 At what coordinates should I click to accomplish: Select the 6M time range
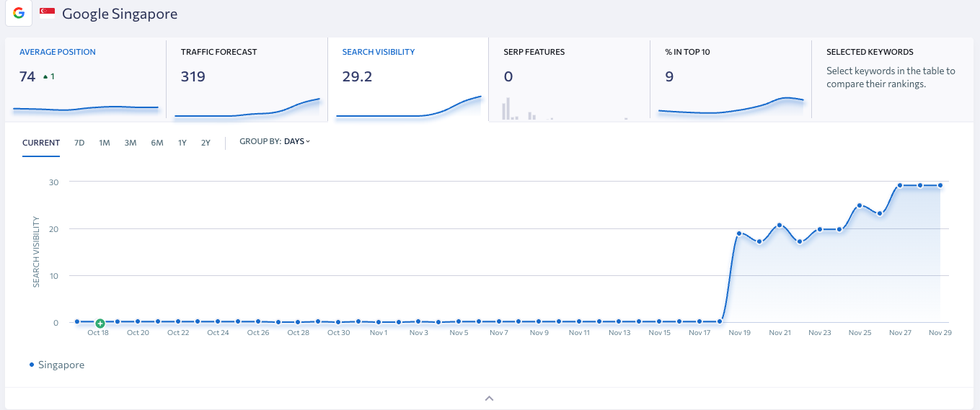point(157,143)
